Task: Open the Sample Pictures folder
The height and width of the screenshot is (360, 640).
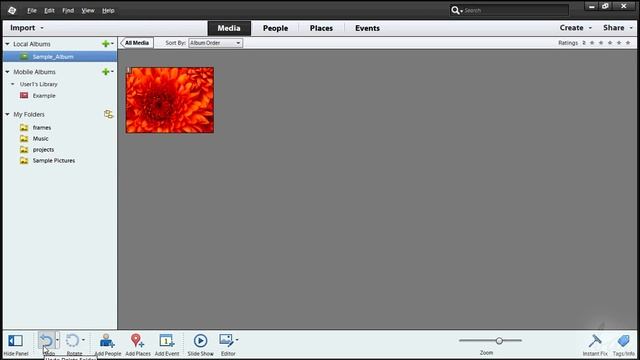Action: pyautogui.click(x=53, y=161)
